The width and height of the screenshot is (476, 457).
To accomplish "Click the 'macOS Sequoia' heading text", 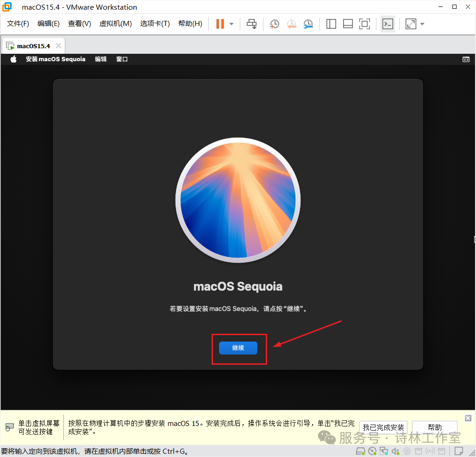I will [x=238, y=286].
